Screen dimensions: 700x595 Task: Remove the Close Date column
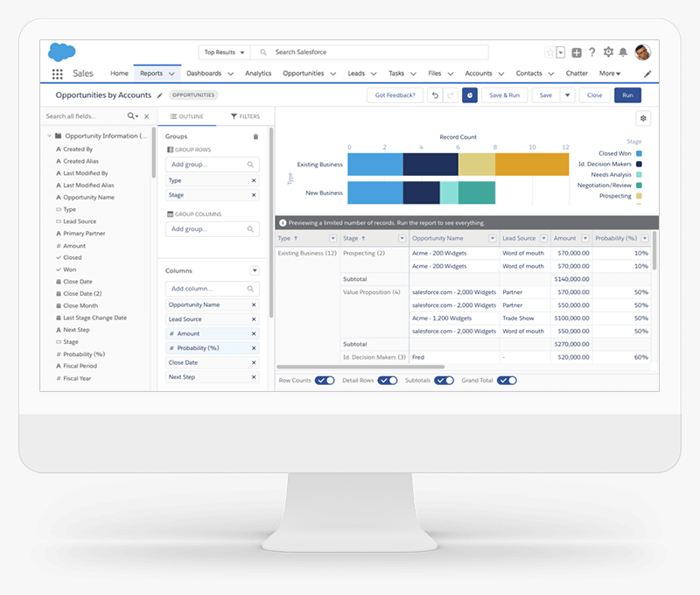pyautogui.click(x=254, y=362)
